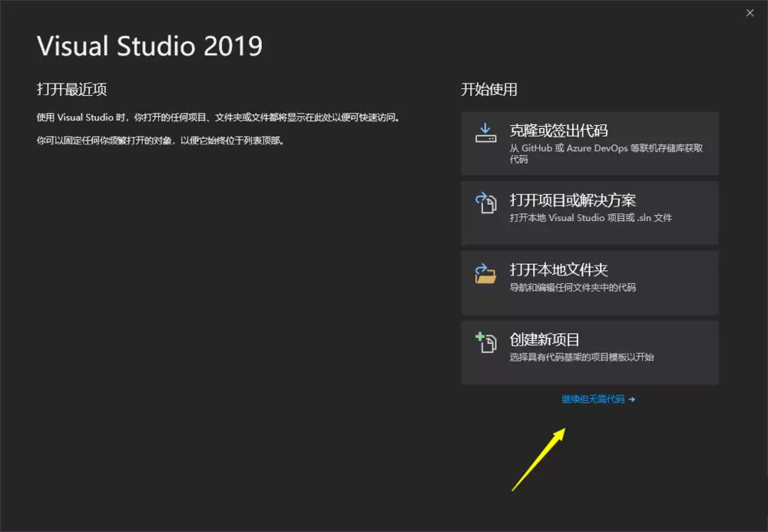Click the document icon on "打开项目或解决方案"

(x=485, y=202)
